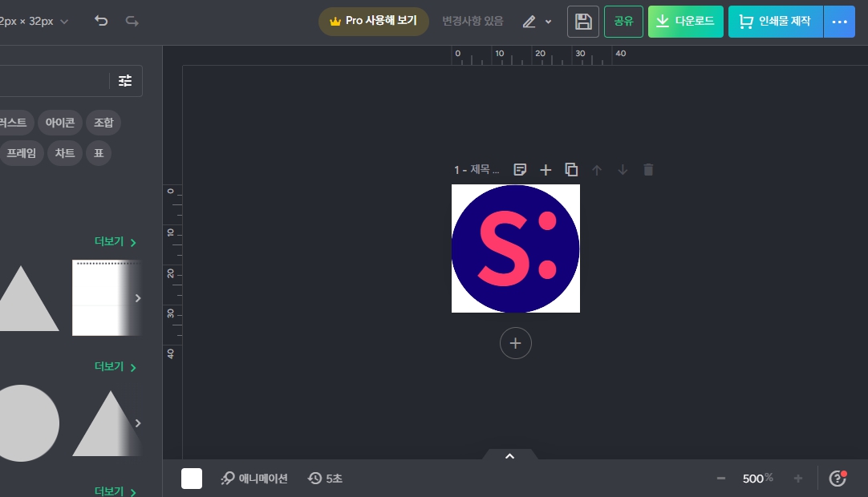Viewport: 868px width, 497px height.
Task: Add a memo to page 1
Action: click(x=520, y=169)
